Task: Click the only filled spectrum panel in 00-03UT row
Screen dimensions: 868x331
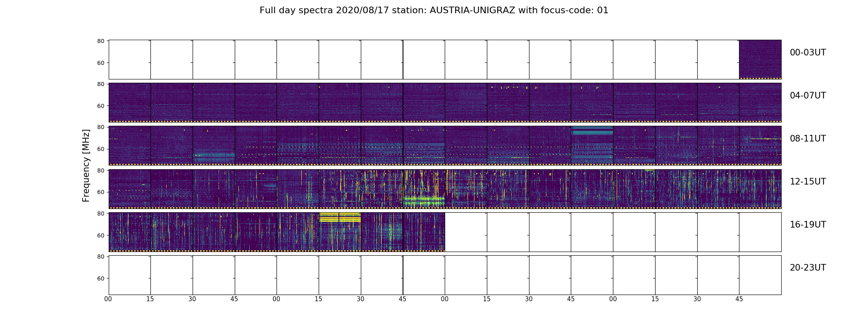Action: tap(760, 60)
